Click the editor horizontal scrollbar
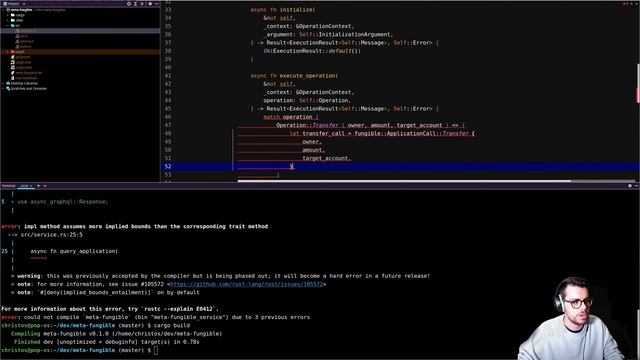 (404, 181)
